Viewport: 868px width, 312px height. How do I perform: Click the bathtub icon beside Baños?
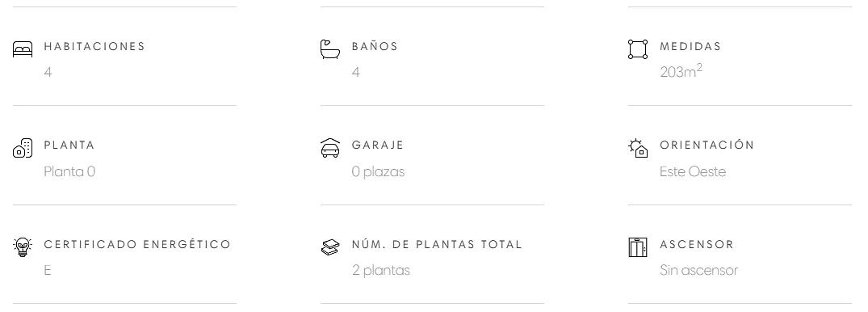click(330, 49)
